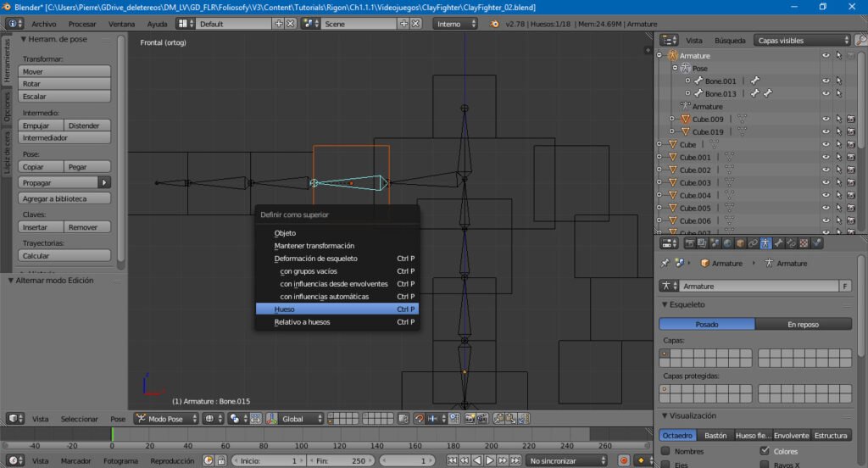Click the OpenGL render image camera icon
This screenshot has width=868, height=468.
click(470, 419)
